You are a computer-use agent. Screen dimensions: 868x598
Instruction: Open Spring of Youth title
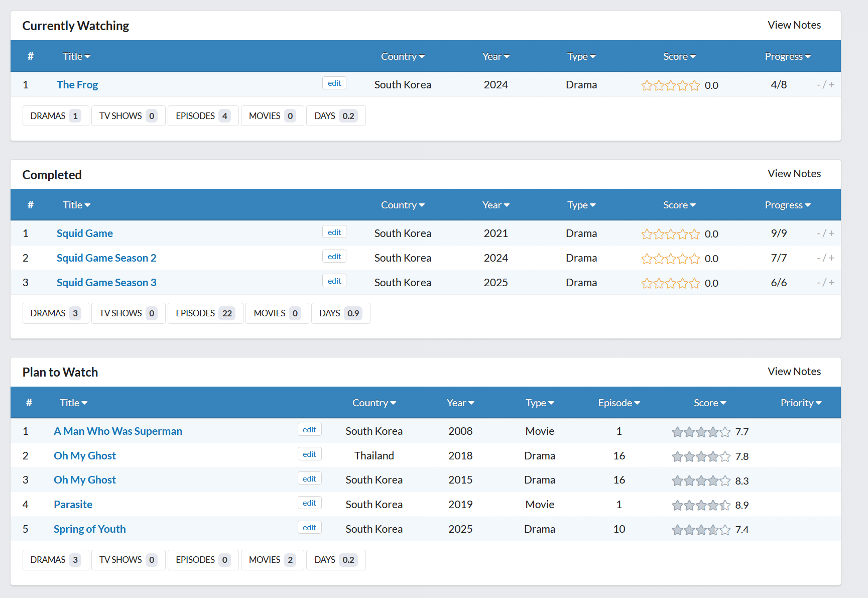click(x=90, y=529)
